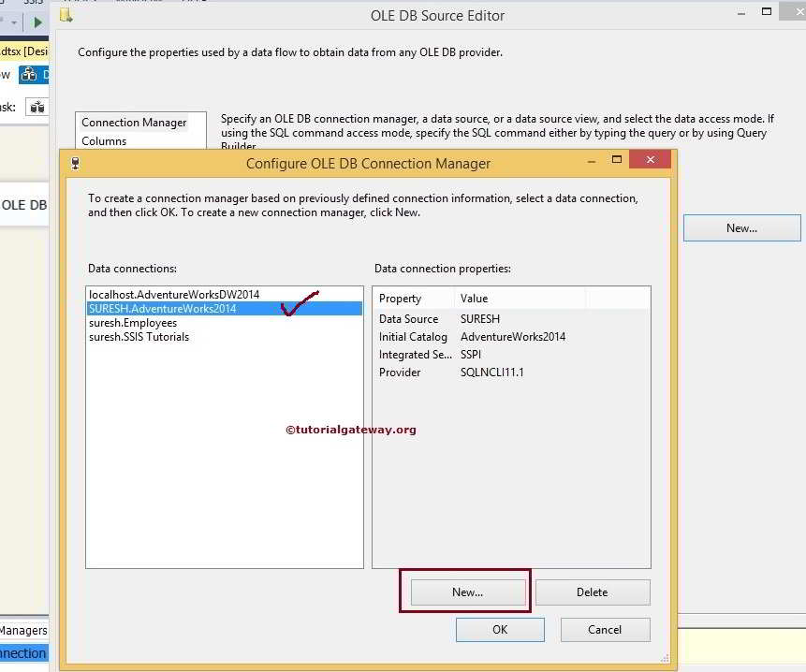
Task: Select the localhost.AdventureWorksDW2014 connection
Action: coord(169,294)
